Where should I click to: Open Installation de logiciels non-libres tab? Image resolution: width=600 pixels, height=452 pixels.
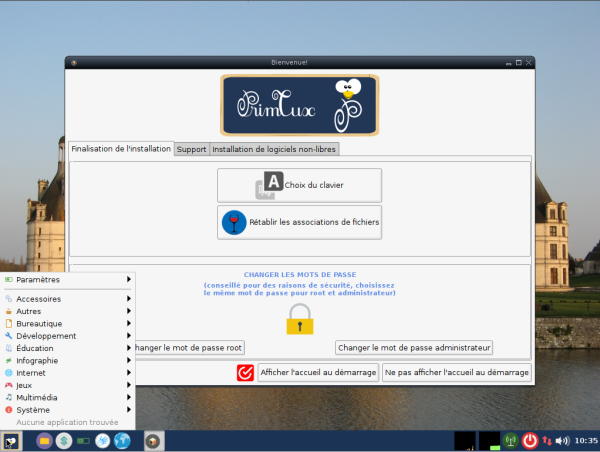point(274,149)
